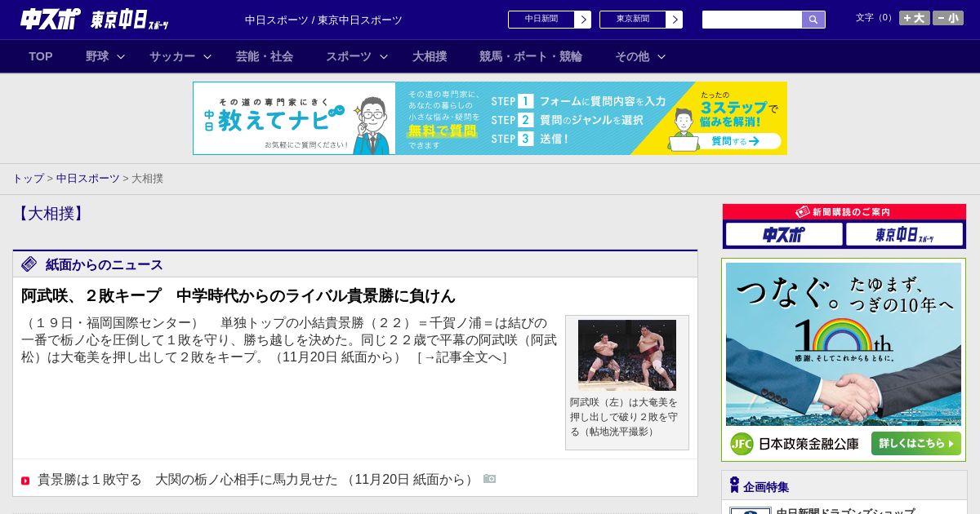Click 中スポ subscription button in sidebar
The height and width of the screenshot is (514, 980).
pos(784,235)
